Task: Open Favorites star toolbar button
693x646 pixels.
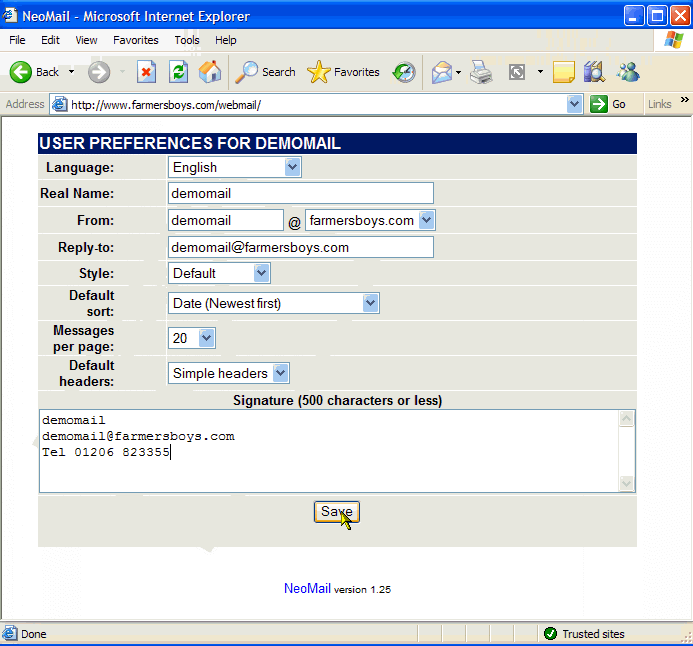Action: [343, 72]
